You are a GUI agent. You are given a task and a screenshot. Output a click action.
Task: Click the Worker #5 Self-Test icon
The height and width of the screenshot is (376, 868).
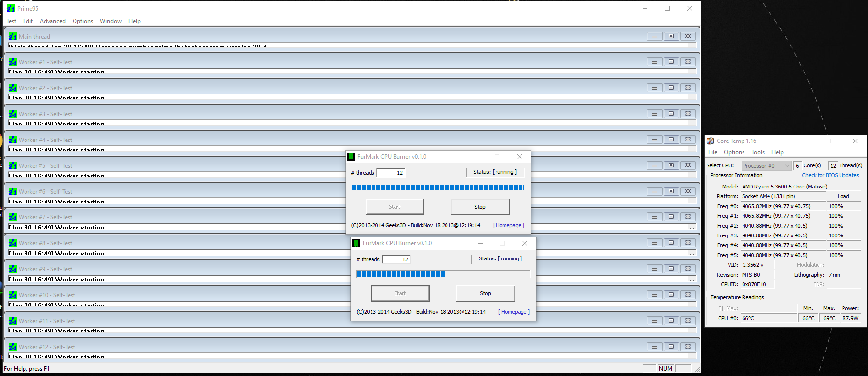13,165
